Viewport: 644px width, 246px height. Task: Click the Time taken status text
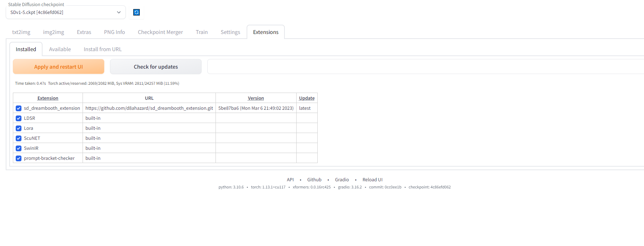tap(30, 84)
